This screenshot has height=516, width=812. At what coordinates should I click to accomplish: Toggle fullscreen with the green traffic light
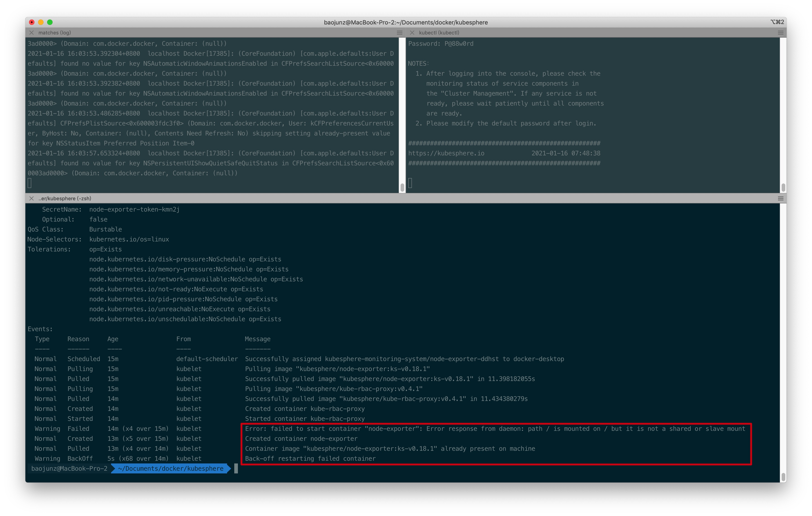coord(50,22)
